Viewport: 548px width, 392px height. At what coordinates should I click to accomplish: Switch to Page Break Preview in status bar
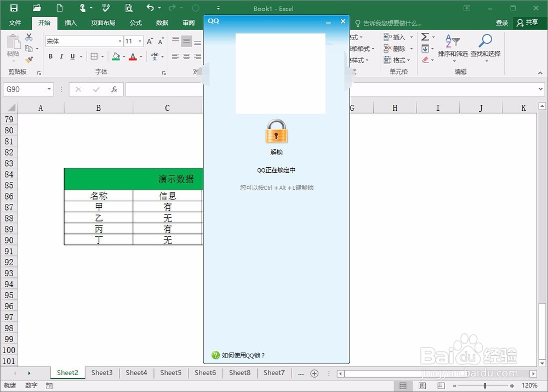tap(441, 385)
